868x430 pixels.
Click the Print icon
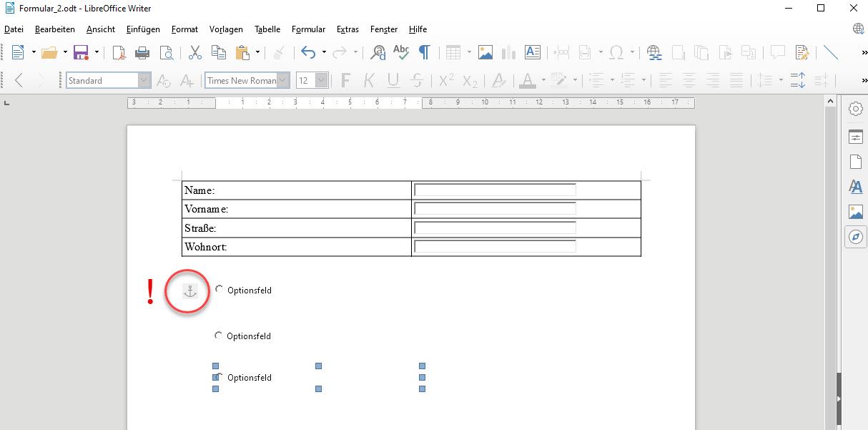[142, 52]
